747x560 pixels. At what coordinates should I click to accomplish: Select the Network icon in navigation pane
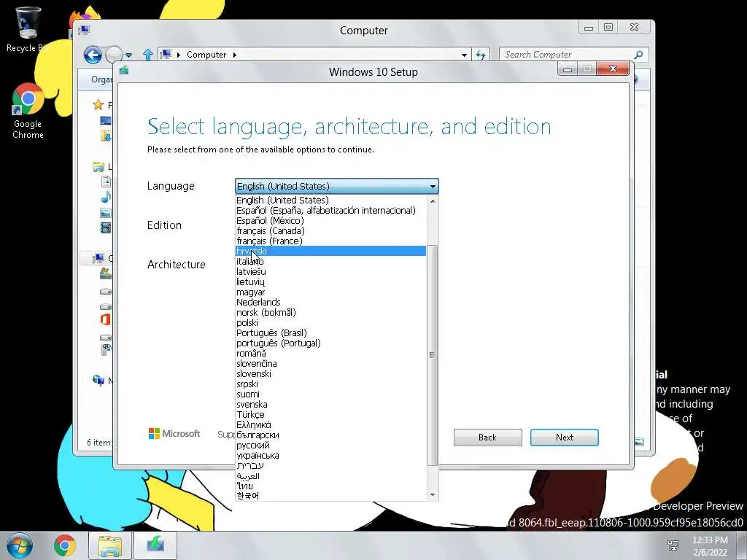tap(98, 380)
